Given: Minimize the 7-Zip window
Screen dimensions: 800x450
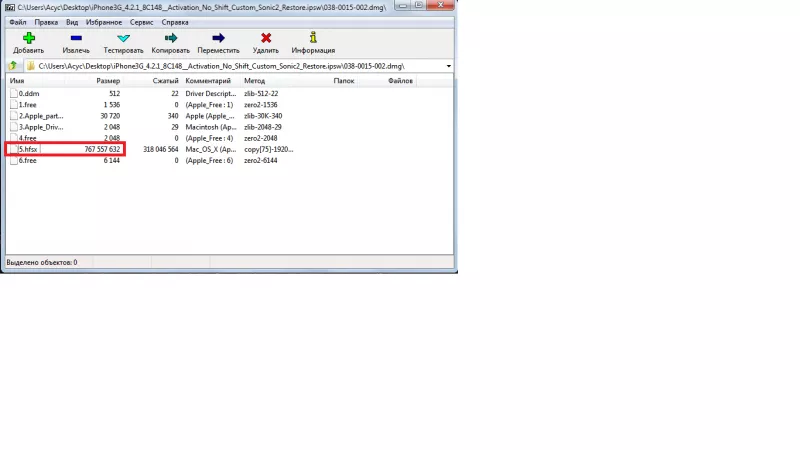Looking at the screenshot, I should tap(403, 6).
